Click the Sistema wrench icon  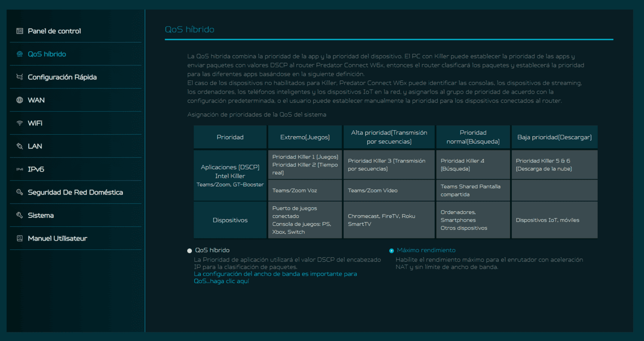coord(20,215)
